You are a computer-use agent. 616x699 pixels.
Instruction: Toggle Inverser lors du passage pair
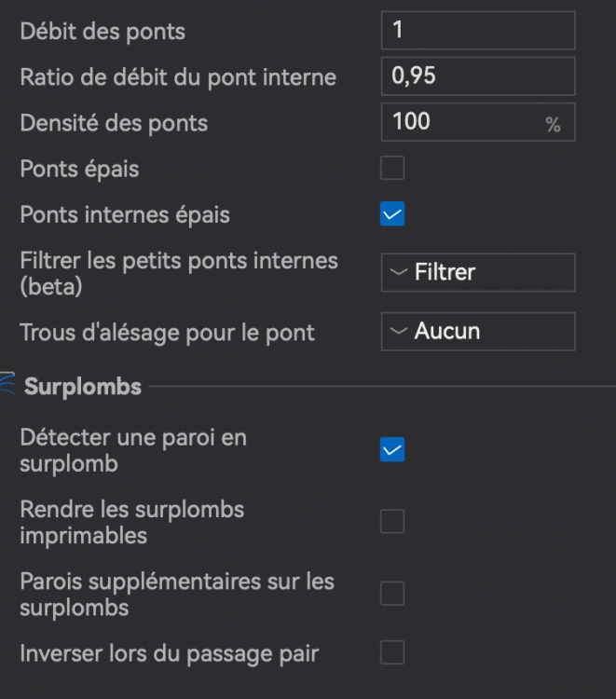[392, 653]
